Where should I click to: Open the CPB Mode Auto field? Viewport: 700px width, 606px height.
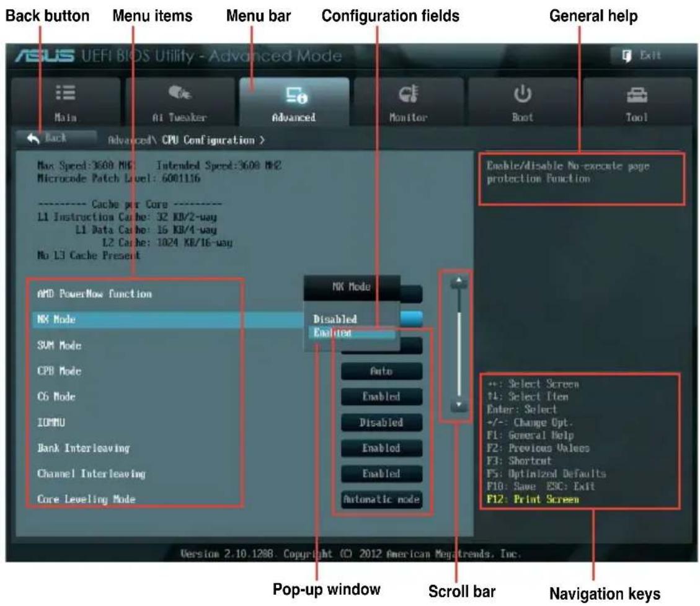[x=381, y=371]
